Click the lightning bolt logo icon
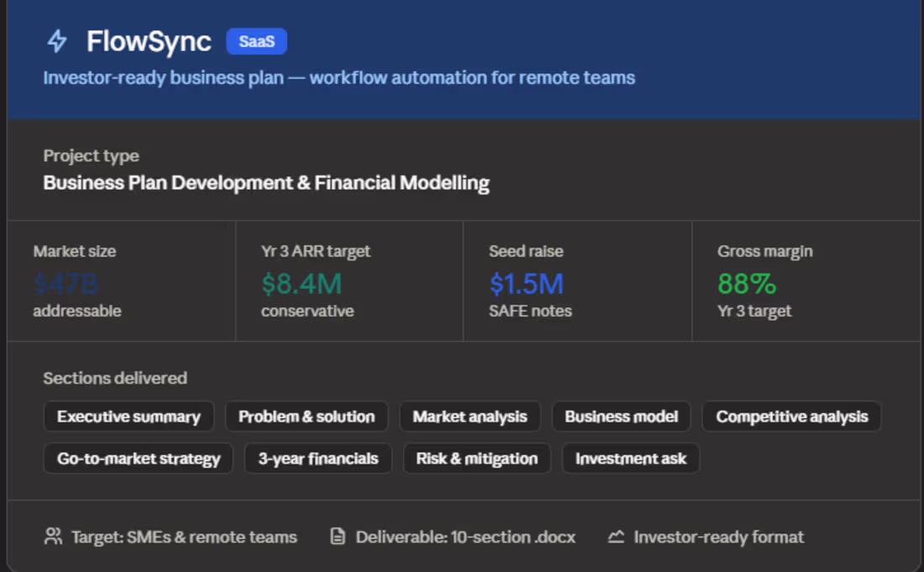Image resolution: width=924 pixels, height=572 pixels. point(57,41)
